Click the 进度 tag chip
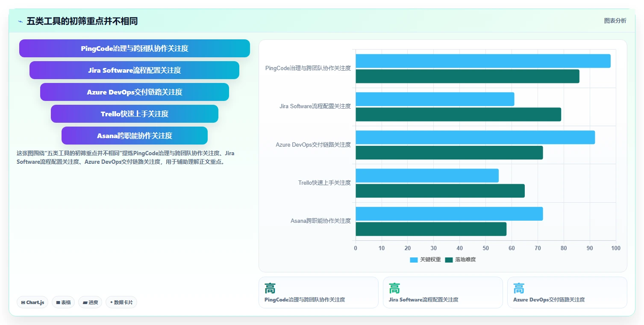644x325 pixels. click(x=90, y=302)
